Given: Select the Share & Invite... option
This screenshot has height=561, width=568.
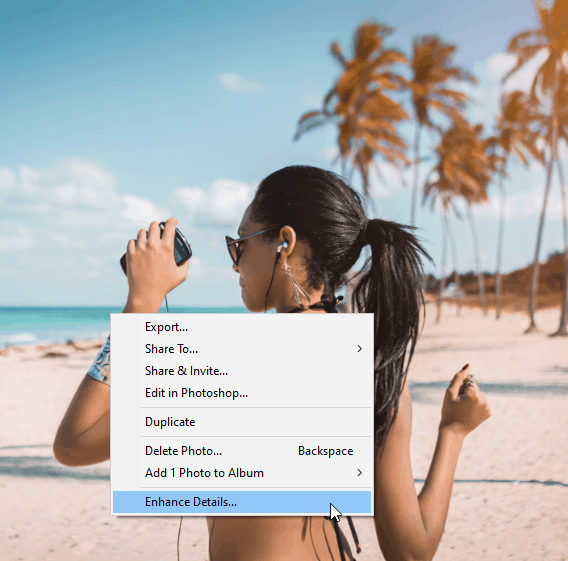Looking at the screenshot, I should click(x=242, y=371).
